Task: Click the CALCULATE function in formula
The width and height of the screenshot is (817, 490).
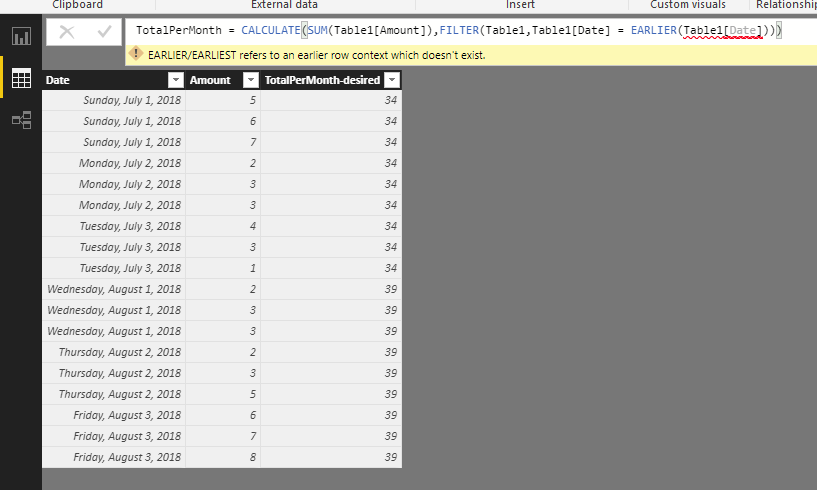Action: 270,30
